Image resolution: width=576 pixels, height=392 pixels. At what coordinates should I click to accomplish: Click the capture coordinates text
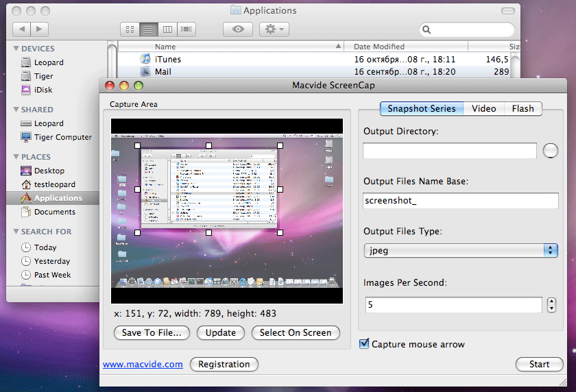(195, 313)
